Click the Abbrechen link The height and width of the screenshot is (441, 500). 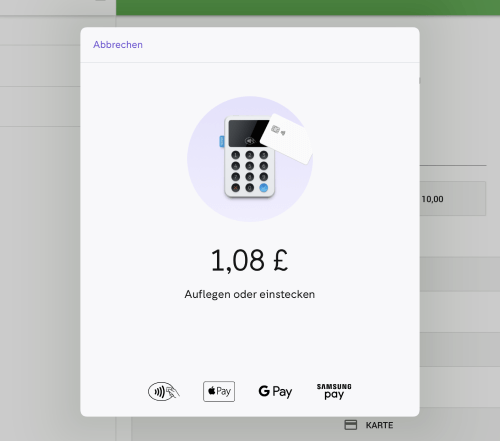(118, 45)
